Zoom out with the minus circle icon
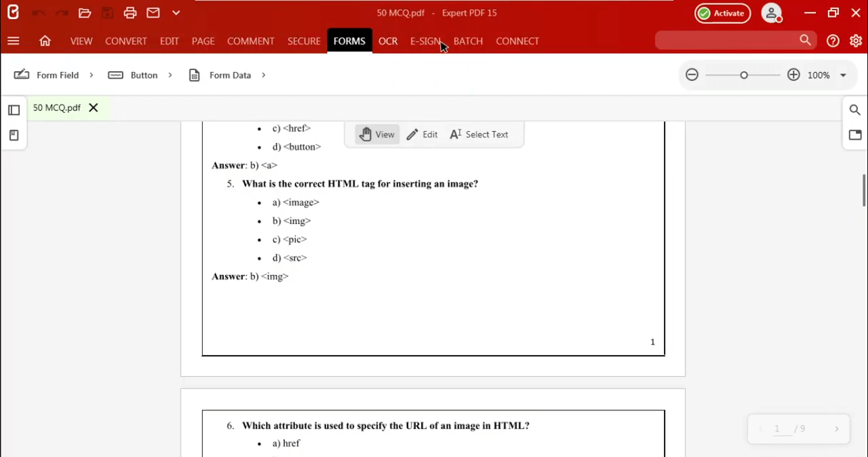The image size is (868, 457). pyautogui.click(x=692, y=75)
